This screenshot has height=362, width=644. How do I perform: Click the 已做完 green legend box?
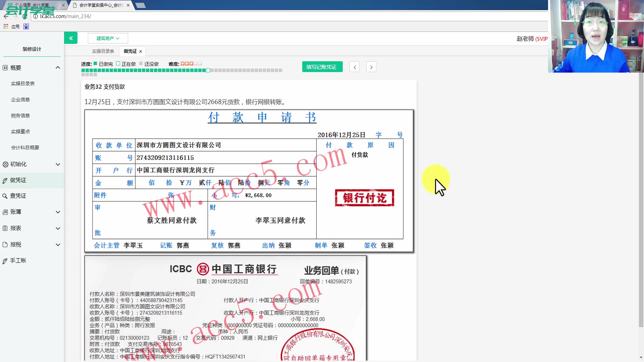point(95,64)
